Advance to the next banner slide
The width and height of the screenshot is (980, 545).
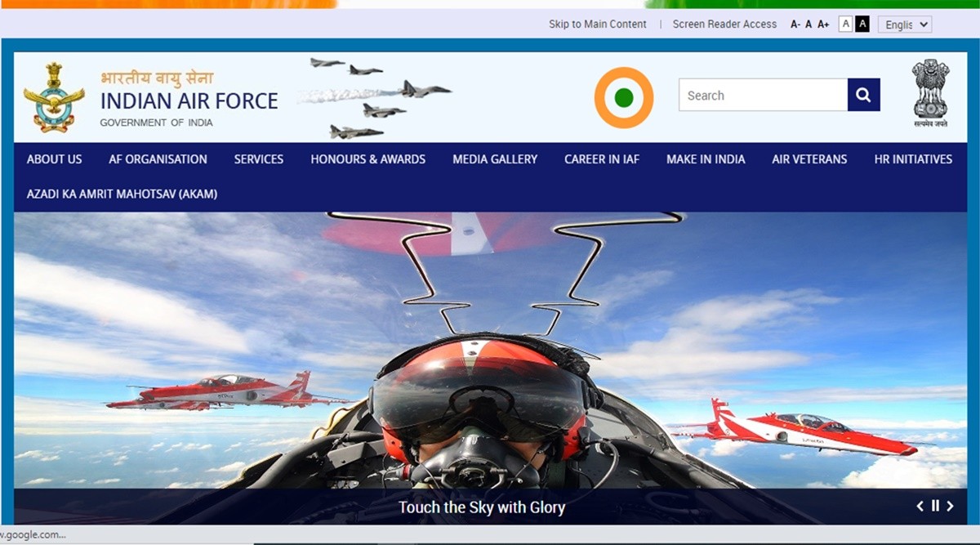pyautogui.click(x=950, y=506)
